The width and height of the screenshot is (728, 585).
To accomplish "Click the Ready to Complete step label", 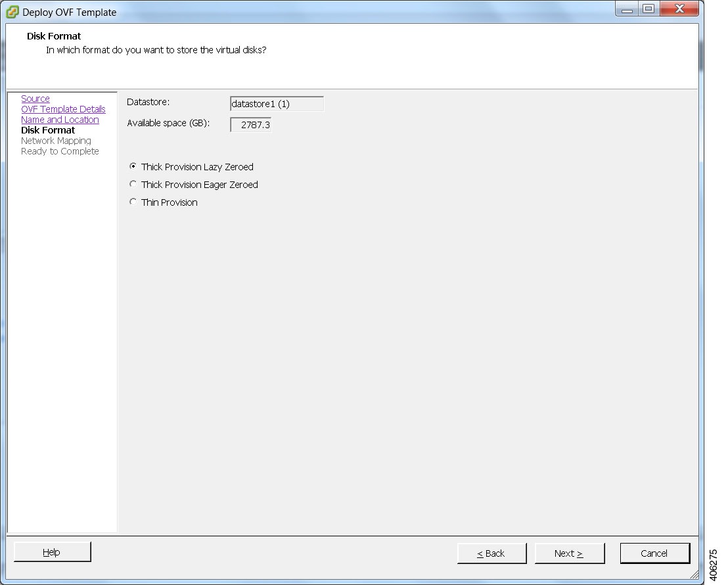I will click(60, 151).
